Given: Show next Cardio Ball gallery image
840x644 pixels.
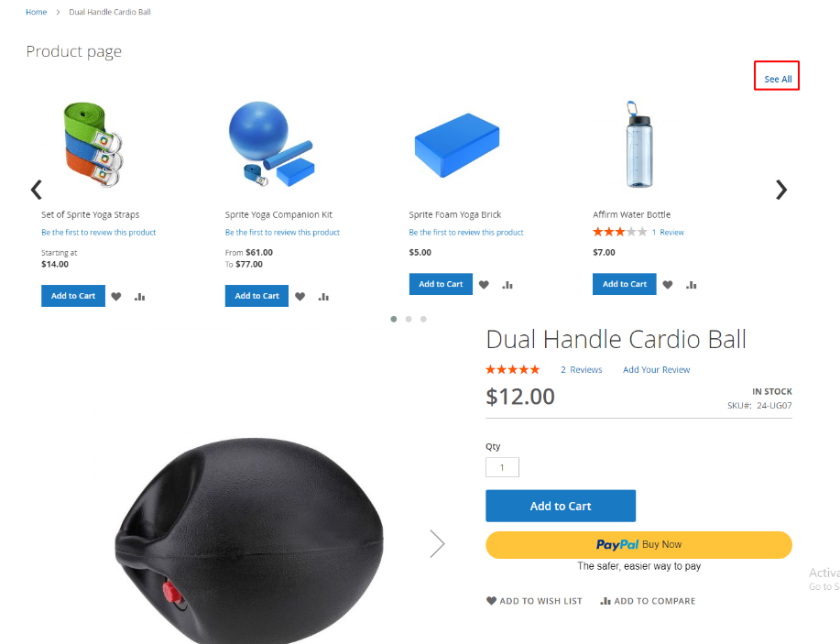Looking at the screenshot, I should point(438,544).
